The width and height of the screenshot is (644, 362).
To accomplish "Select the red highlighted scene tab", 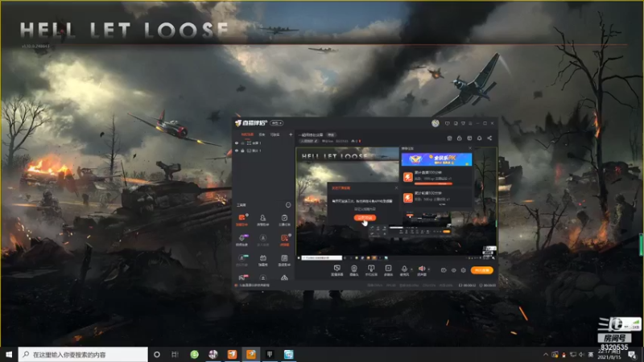I will tap(247, 134).
